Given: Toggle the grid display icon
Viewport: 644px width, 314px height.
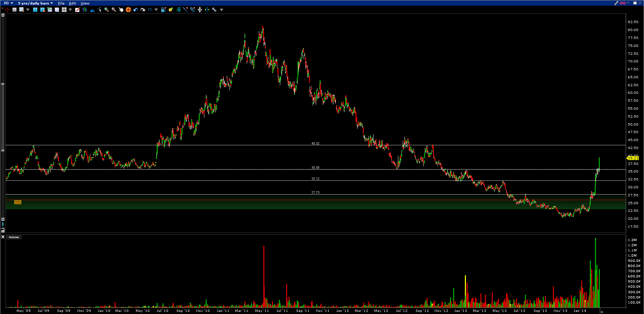Looking at the screenshot, I should tap(14, 10).
